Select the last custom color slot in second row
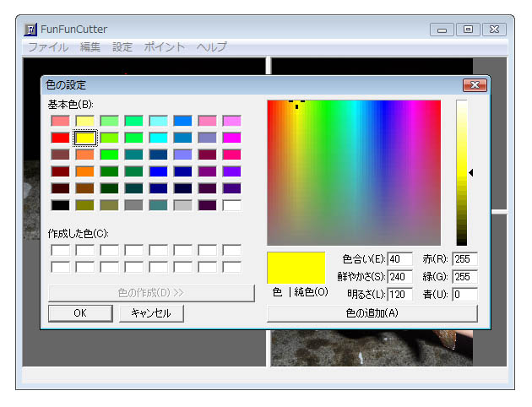Viewport: 532px width, 407px height. point(231,268)
